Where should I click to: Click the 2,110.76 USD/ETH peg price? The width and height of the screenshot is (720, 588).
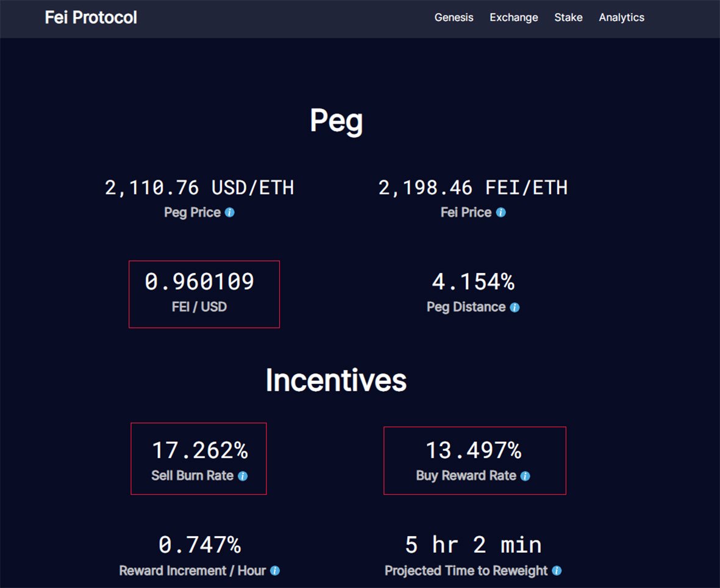click(x=199, y=188)
